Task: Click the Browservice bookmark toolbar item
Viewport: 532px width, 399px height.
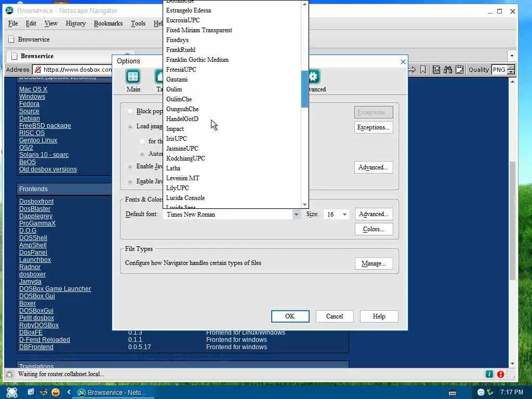Action: [29, 39]
